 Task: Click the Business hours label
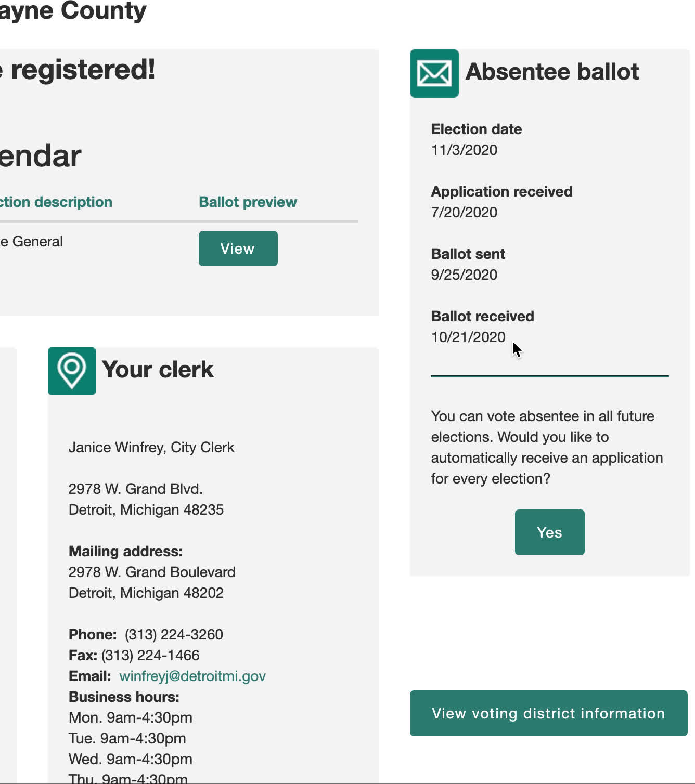coord(124,697)
